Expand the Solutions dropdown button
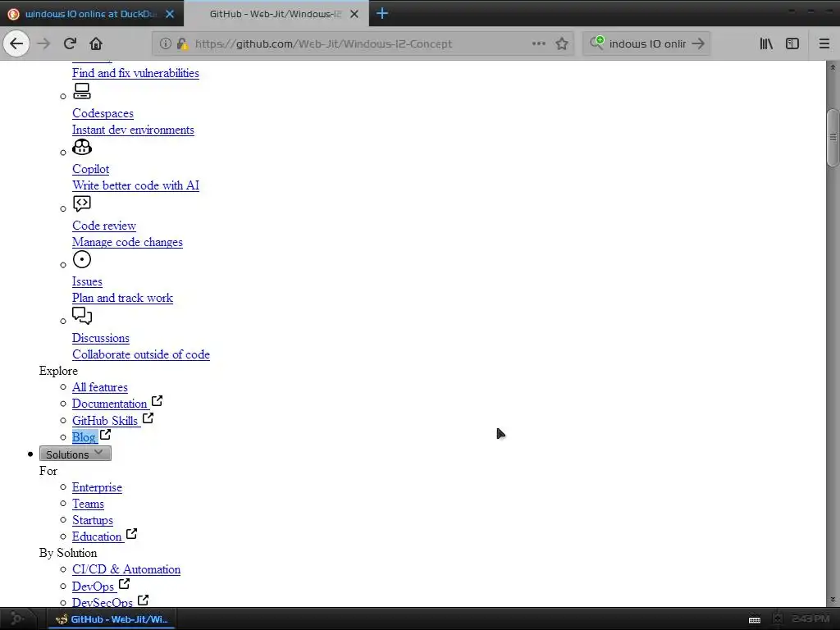The width and height of the screenshot is (840, 630). pos(75,454)
